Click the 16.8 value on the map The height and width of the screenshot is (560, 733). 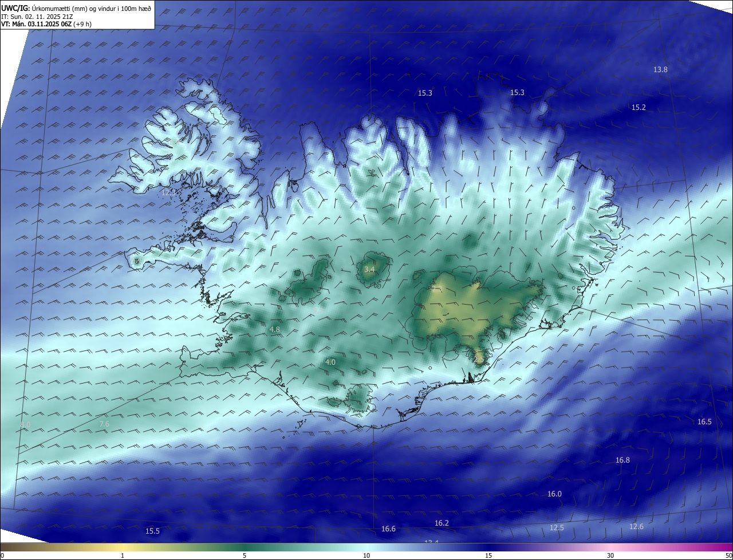(622, 460)
